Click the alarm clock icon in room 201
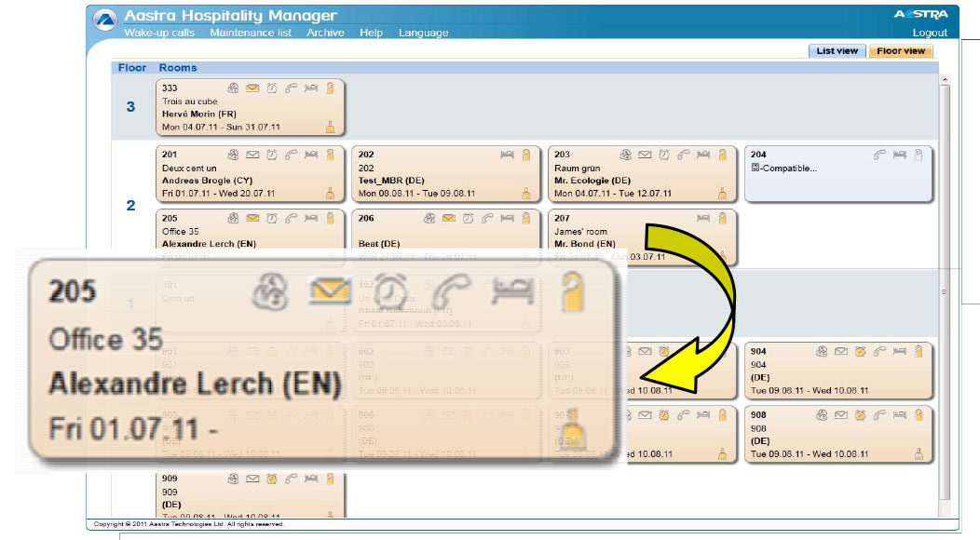This screenshot has height=540, width=980. (x=272, y=155)
